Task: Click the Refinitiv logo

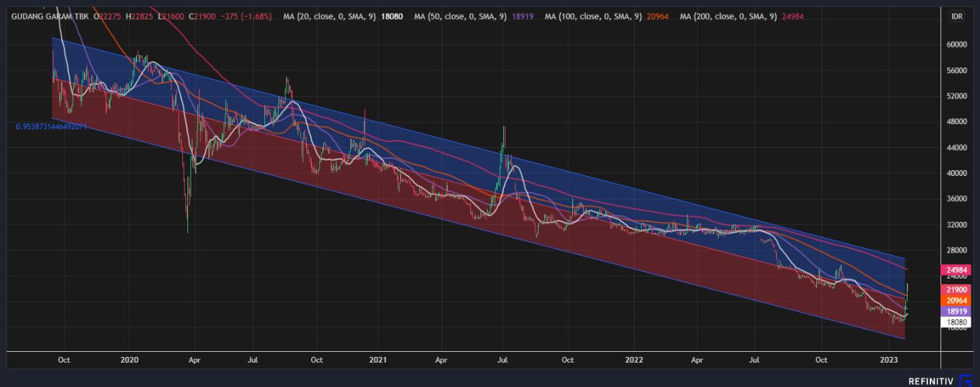Action: pyautogui.click(x=939, y=381)
